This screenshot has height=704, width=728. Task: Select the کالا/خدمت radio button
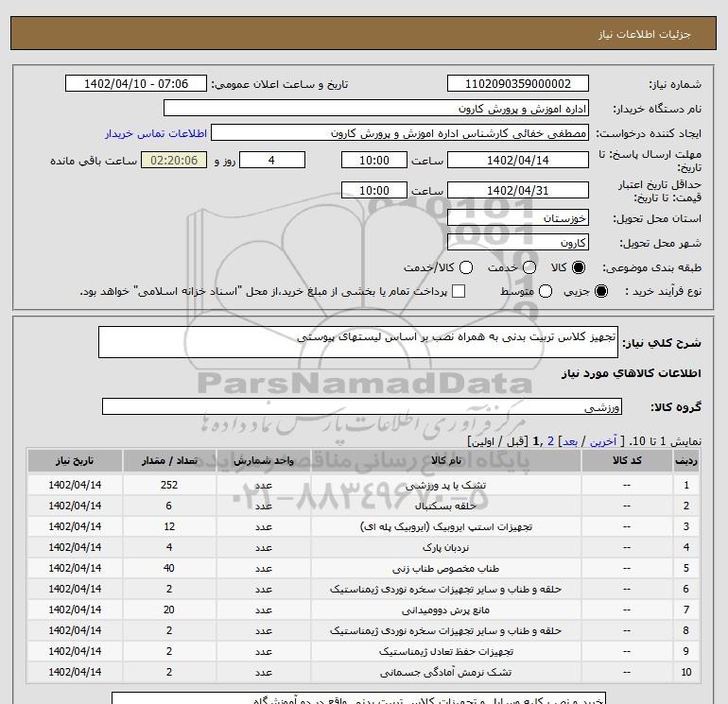click(x=466, y=267)
